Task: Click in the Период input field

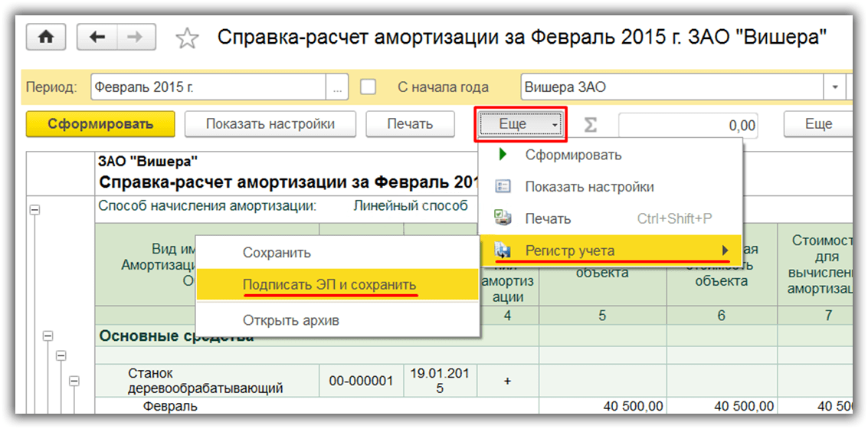Action: tap(207, 87)
